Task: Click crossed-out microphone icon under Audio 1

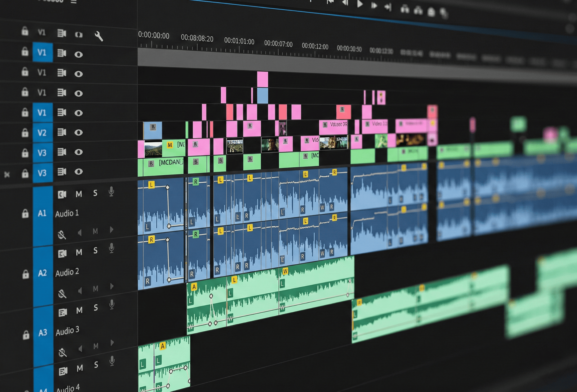Action: pos(62,234)
